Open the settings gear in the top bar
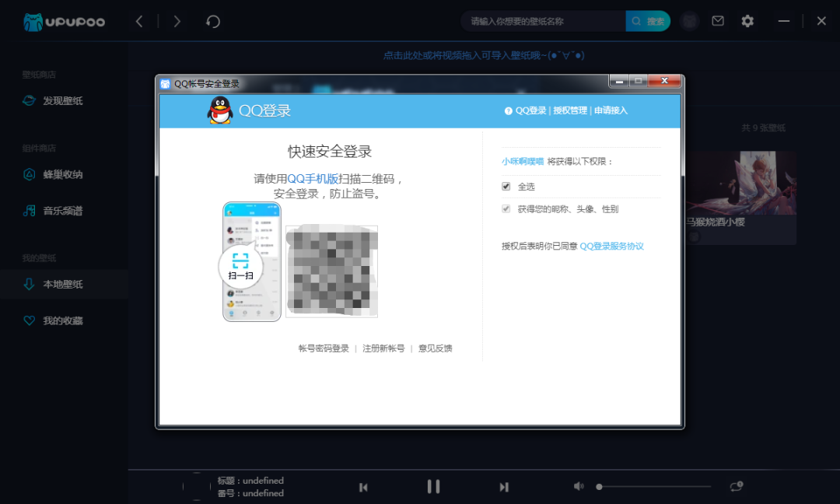This screenshot has height=504, width=840. 747,21
